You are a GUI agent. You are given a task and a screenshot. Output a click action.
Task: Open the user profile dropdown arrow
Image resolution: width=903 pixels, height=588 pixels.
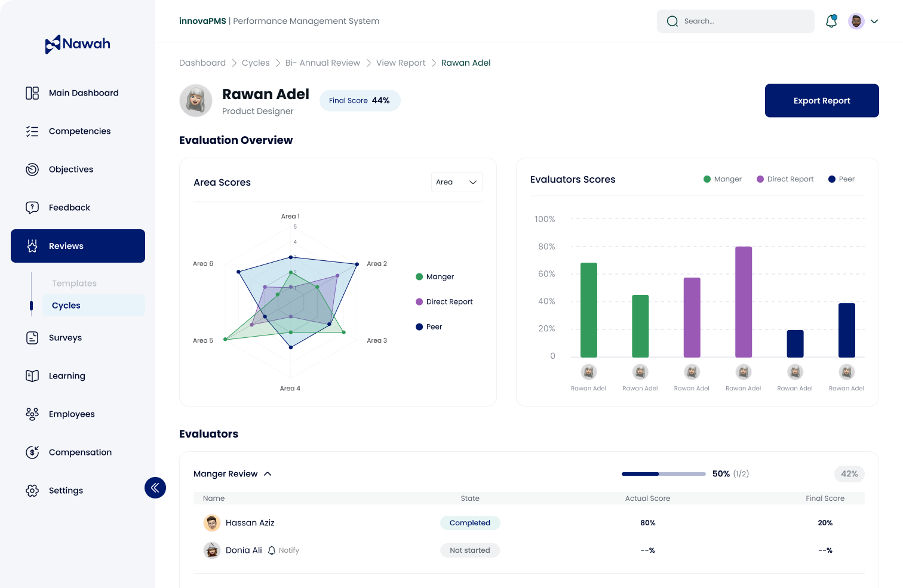(x=874, y=21)
